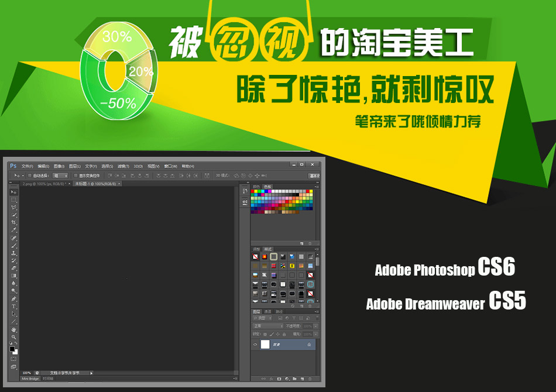
Task: Hide the 背景 layer eye icon
Action: (x=255, y=345)
